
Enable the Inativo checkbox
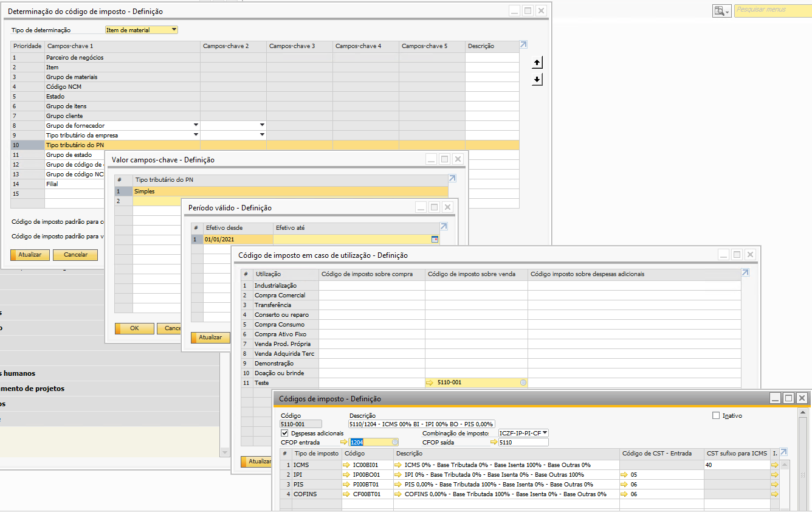pos(715,416)
